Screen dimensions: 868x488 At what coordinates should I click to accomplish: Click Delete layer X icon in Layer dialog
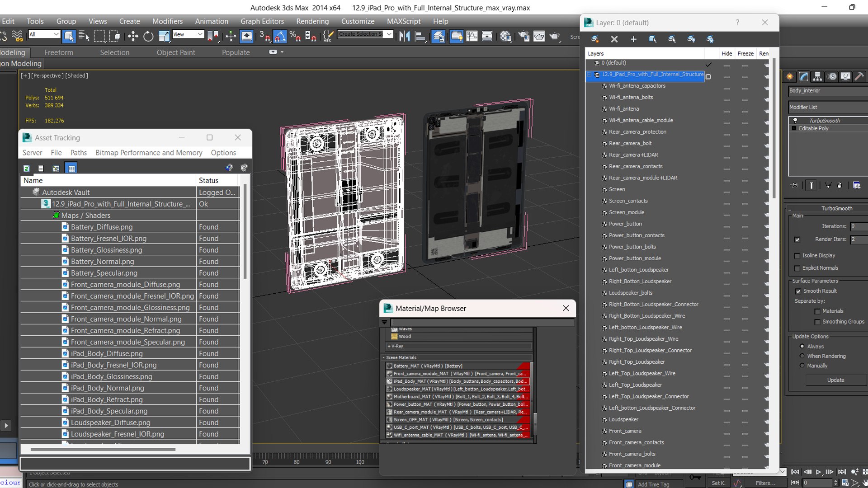tap(614, 39)
